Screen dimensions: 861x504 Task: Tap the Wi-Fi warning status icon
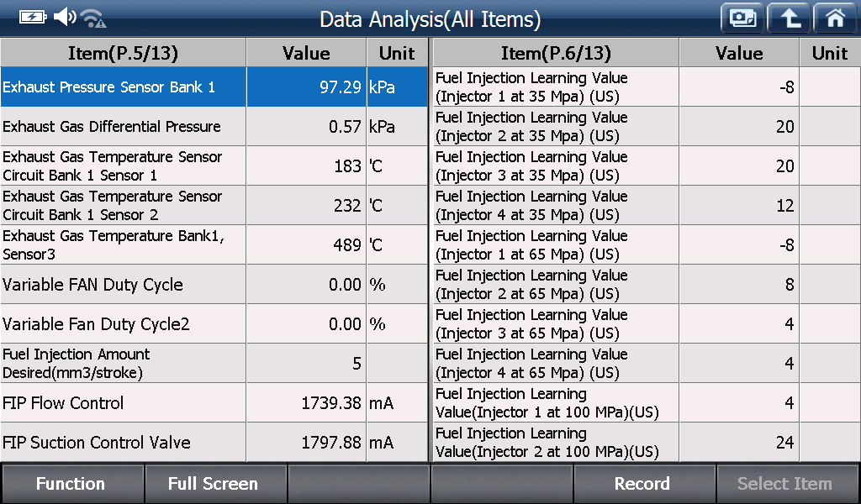click(x=92, y=18)
